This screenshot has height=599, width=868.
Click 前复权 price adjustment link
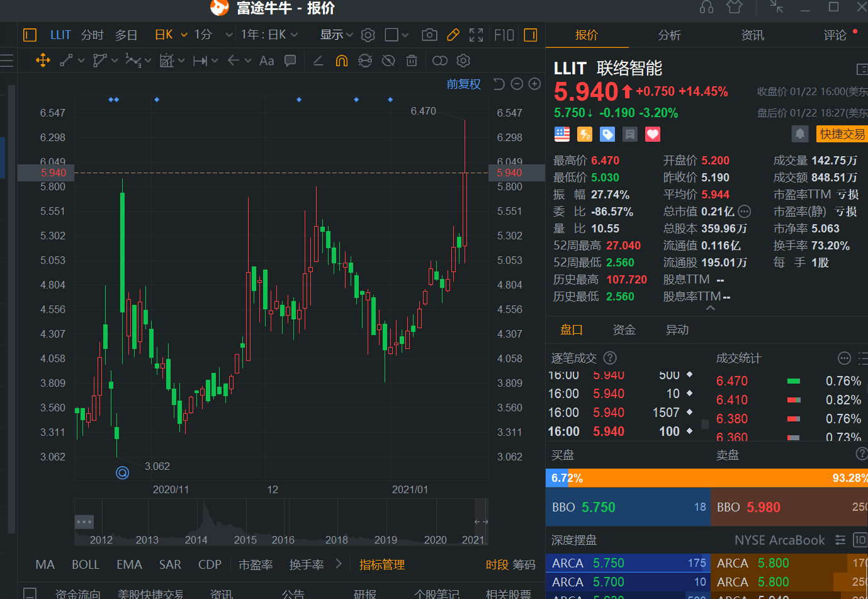tap(464, 84)
